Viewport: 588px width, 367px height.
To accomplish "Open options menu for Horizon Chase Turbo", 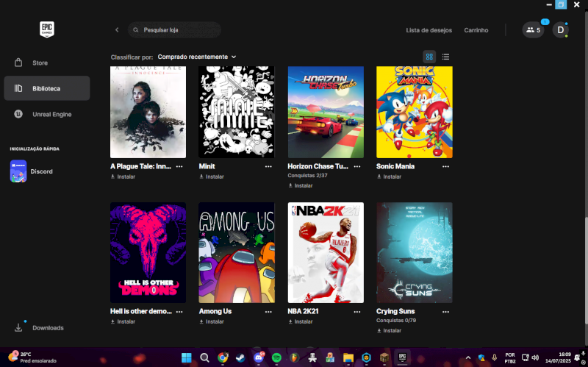I will pos(357,166).
